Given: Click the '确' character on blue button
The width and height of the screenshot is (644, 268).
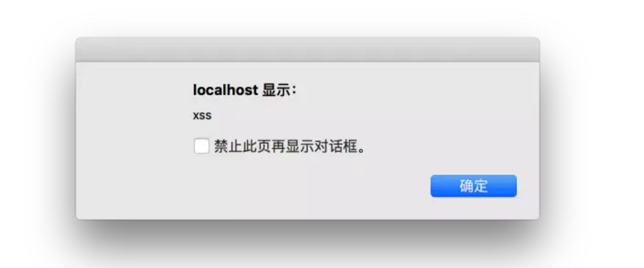Looking at the screenshot, I should (466, 186).
